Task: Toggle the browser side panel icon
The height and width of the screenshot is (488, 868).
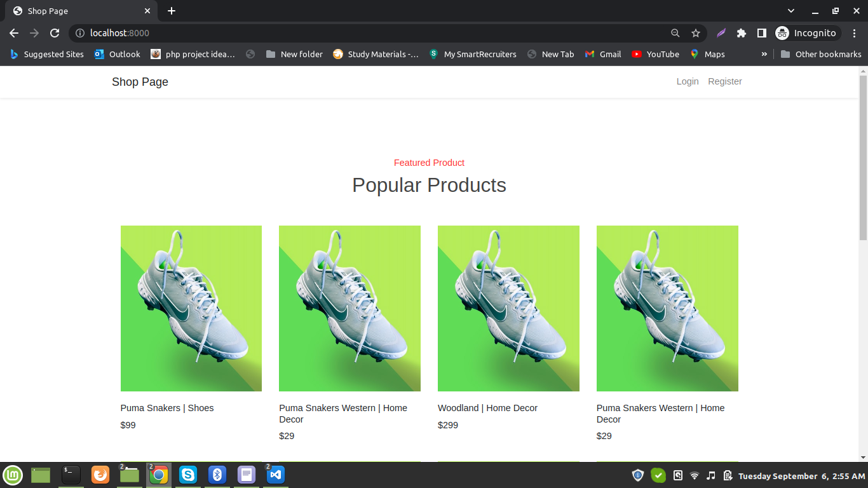Action: click(761, 33)
